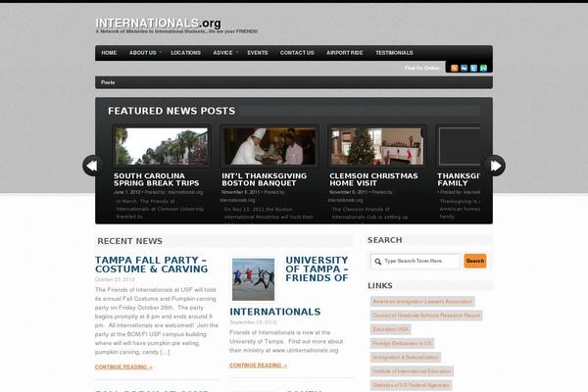The height and width of the screenshot is (392, 588).
Task: Open Clemson Christmas Home Visit thumbnail
Action: pos(377,146)
